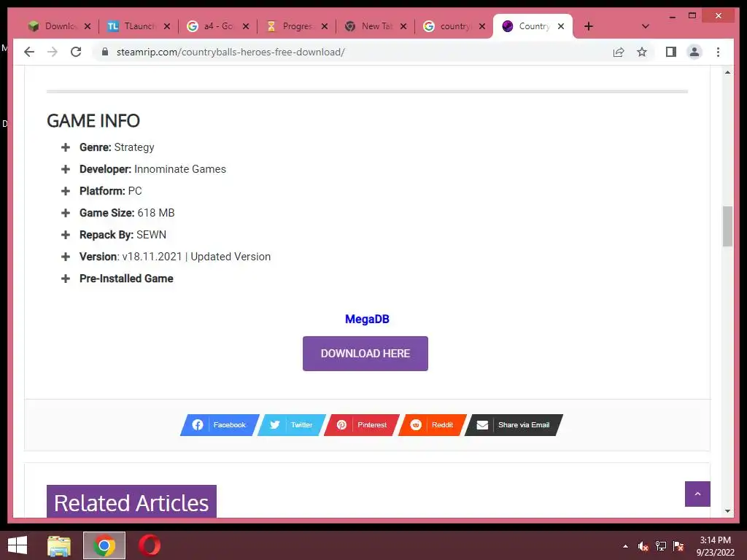Click the forward navigation arrow

click(x=53, y=52)
